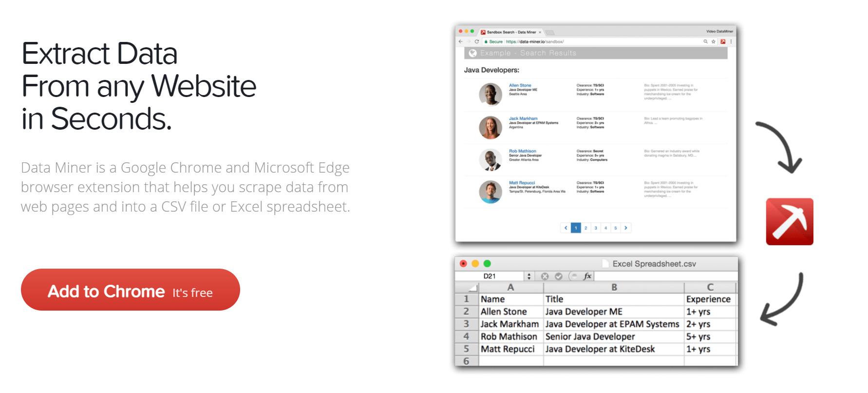Click the 'Title' header cell
Screen dimensions: 868x393
[x=614, y=299]
